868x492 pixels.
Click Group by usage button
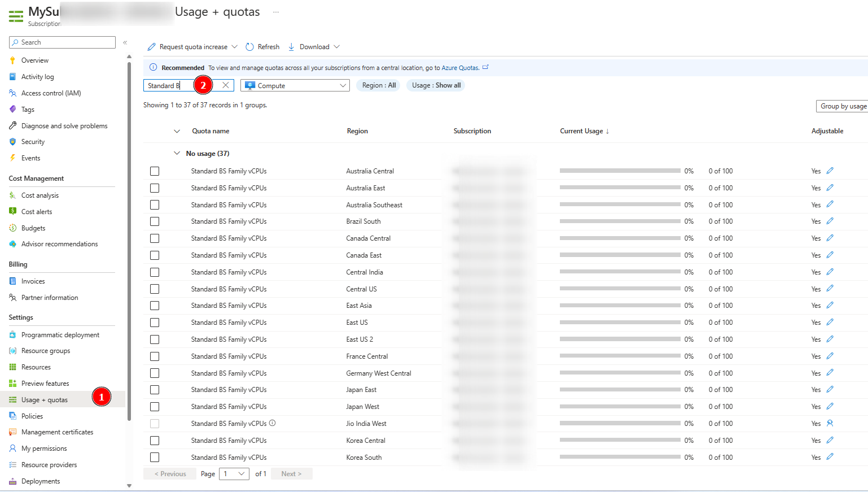point(843,106)
